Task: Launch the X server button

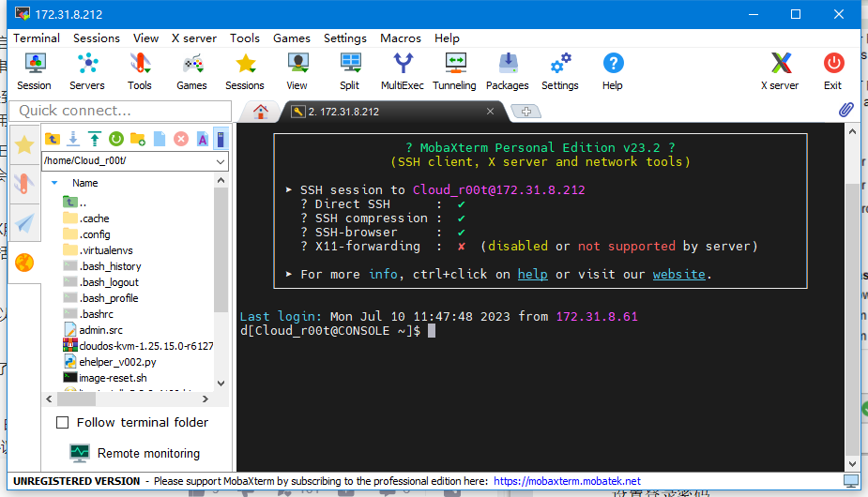Action: (x=779, y=71)
